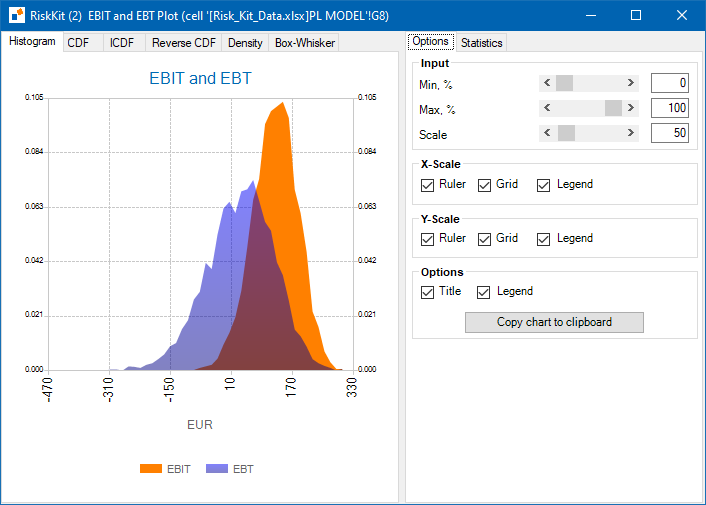This screenshot has height=505, width=706.
Task: Click the purple EBT legend swatch
Action: 217,469
